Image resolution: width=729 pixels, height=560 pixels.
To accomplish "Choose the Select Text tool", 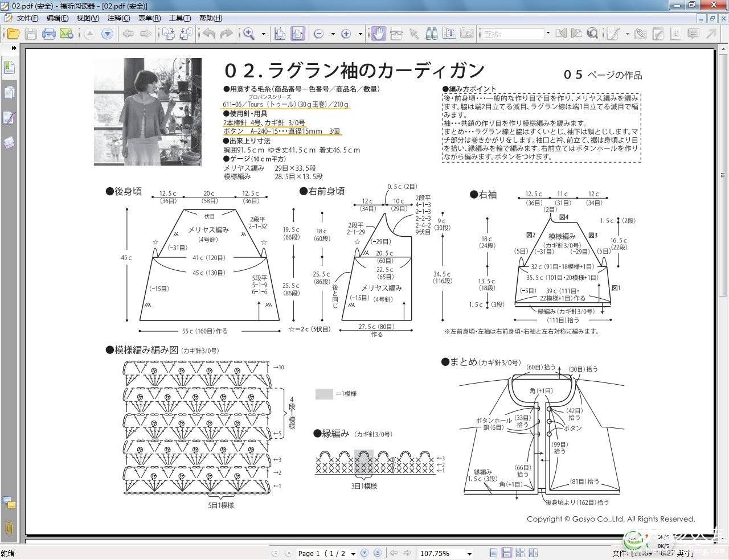I will (x=449, y=34).
